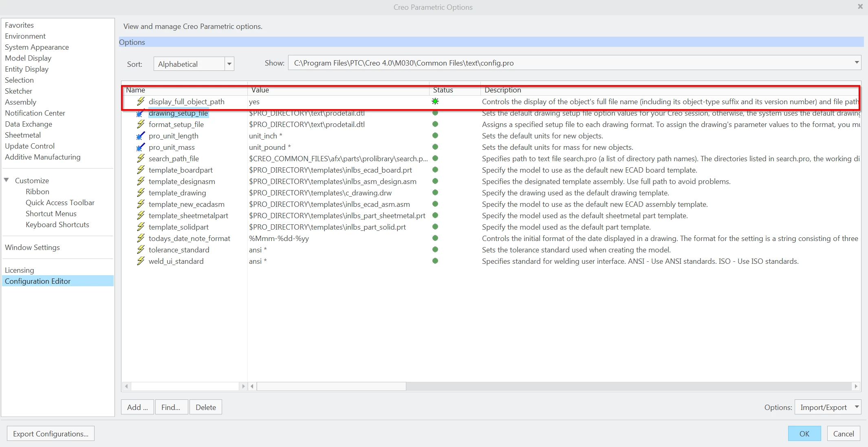The image size is (868, 447).
Task: Click green status dot for template_drawing
Action: point(435,193)
